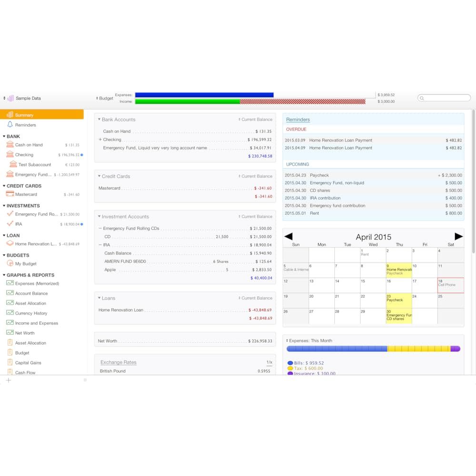Open first Asset Allocation graph icon
This screenshot has height=476, width=476.
pyautogui.click(x=10, y=303)
